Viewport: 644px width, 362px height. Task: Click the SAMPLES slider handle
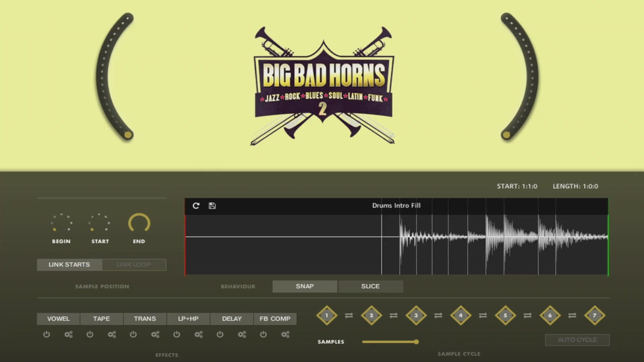tap(416, 342)
